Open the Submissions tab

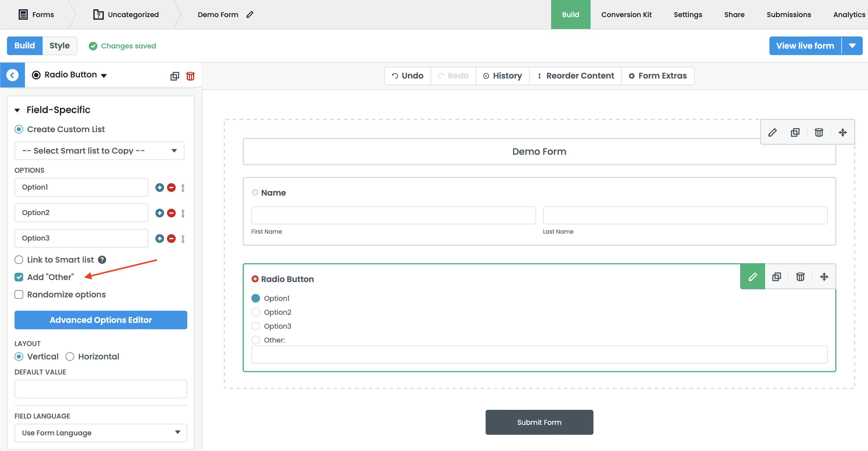[x=789, y=14]
